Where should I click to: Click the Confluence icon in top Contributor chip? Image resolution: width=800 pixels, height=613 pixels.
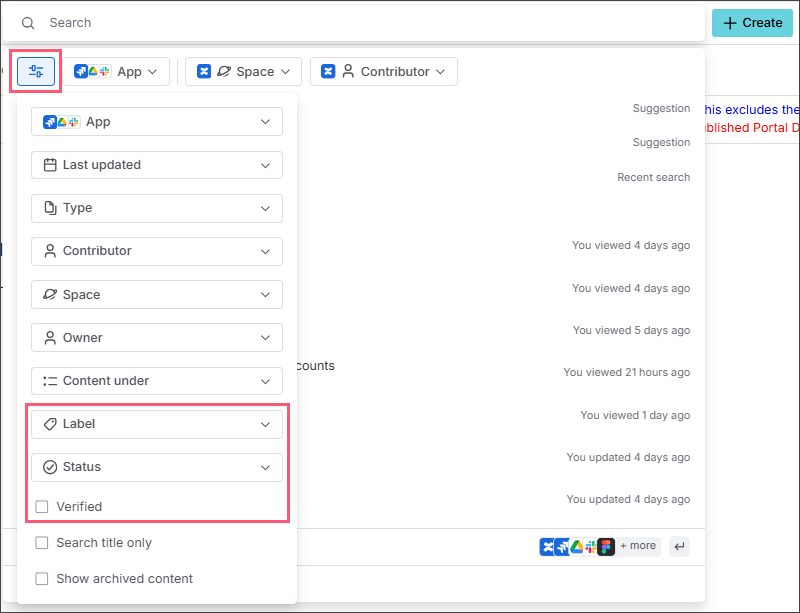328,71
